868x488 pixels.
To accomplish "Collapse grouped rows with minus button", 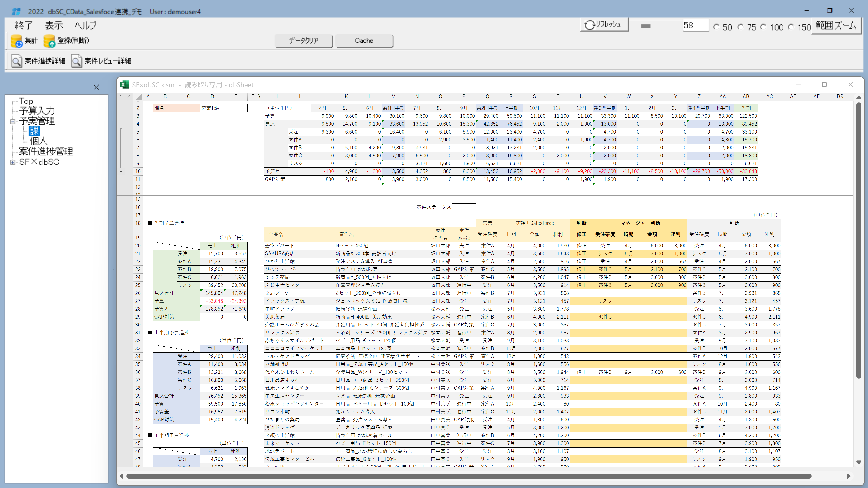I will pyautogui.click(x=121, y=171).
